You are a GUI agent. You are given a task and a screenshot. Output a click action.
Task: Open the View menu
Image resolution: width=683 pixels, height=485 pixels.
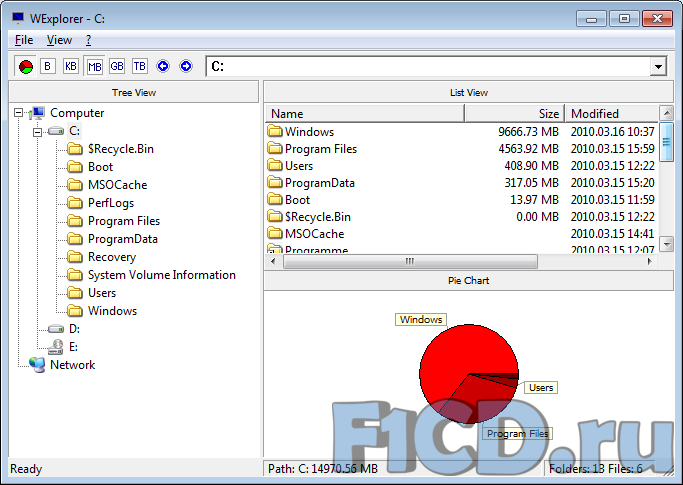click(59, 40)
